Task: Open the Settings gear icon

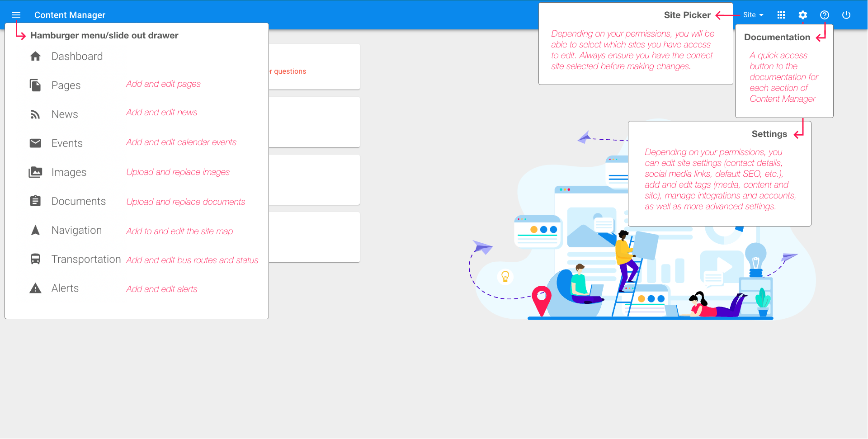Action: (x=803, y=15)
